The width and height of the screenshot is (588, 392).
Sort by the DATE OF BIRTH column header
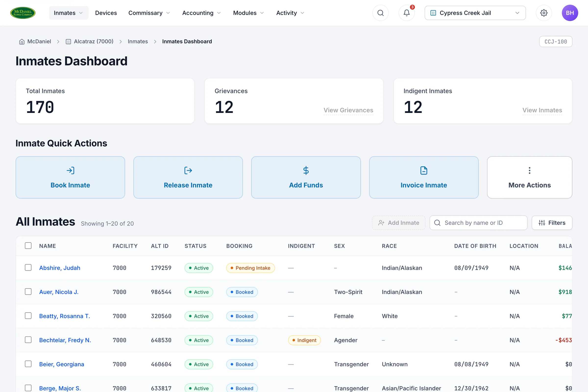(x=475, y=246)
